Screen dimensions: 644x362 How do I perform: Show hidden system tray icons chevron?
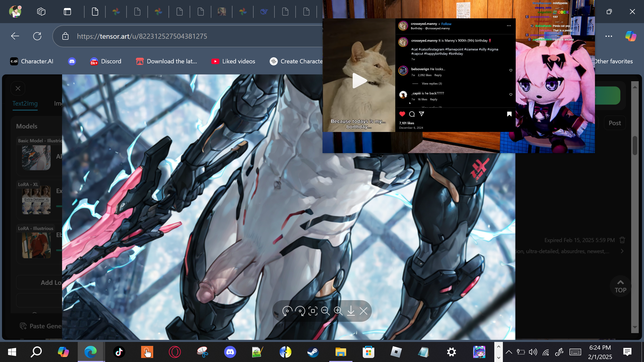click(509, 352)
